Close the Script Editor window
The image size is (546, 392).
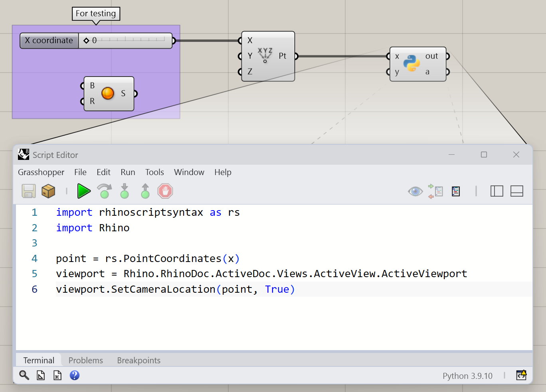coord(516,155)
